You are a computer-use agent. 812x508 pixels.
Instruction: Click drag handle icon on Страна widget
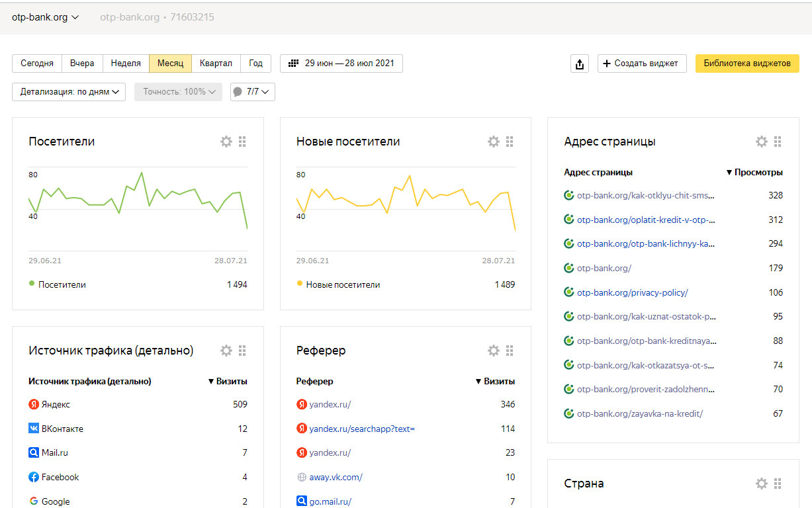[778, 484]
